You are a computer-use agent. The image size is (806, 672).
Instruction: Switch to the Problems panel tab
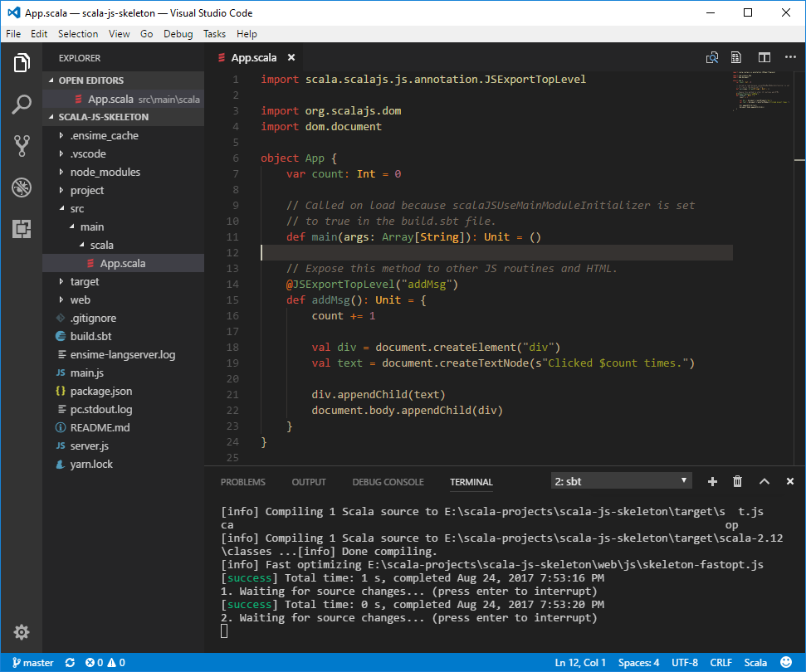[x=243, y=482]
